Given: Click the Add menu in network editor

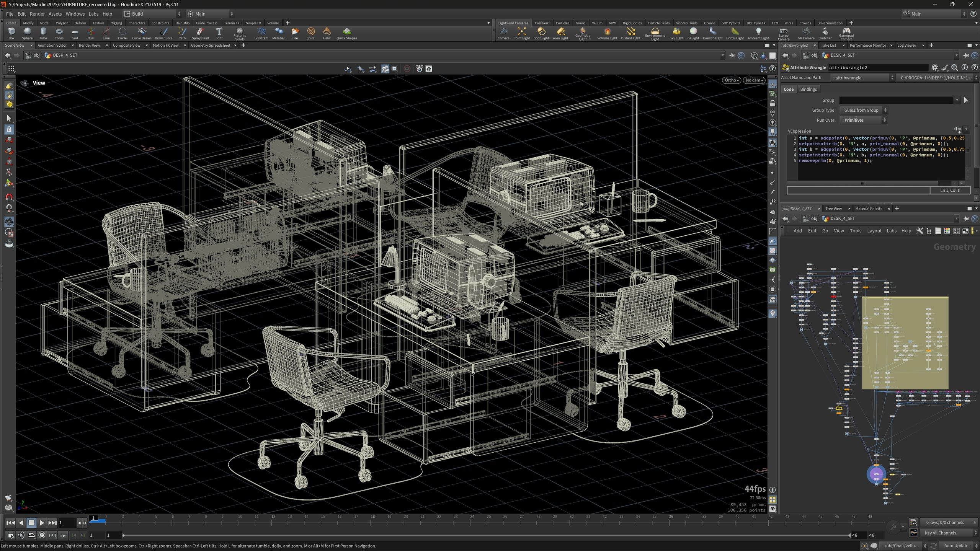Looking at the screenshot, I should point(797,231).
